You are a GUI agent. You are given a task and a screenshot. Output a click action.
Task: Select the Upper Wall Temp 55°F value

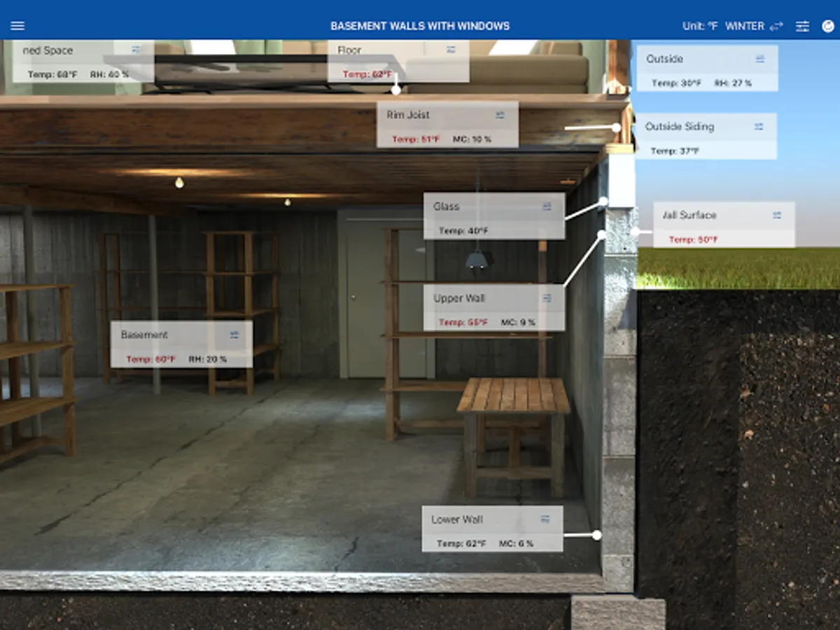coord(463,323)
